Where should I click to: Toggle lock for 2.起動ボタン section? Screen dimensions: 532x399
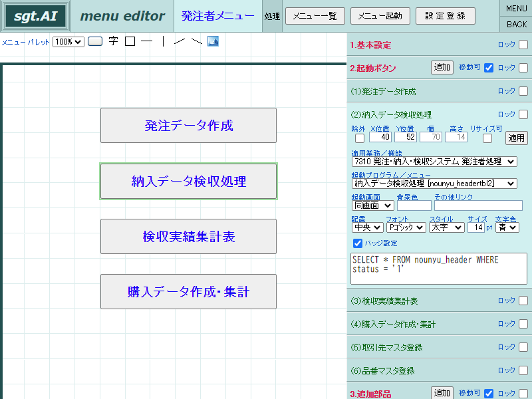[523, 68]
